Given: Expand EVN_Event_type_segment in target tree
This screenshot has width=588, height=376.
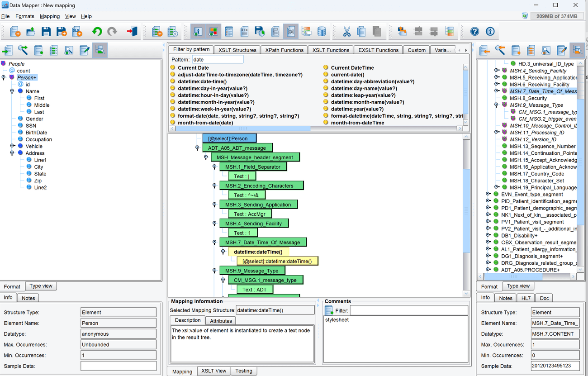Looking at the screenshot, I should tap(488, 194).
